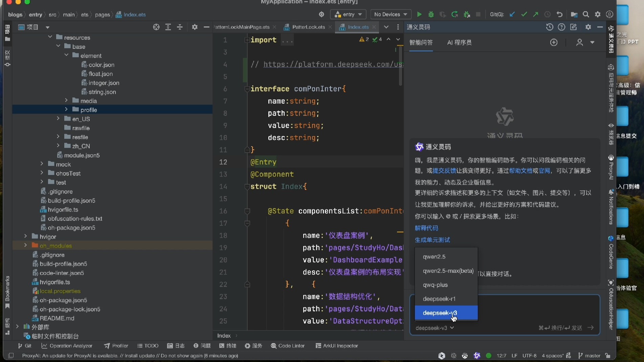Collapse all in project tree toolbar
This screenshot has width=644, height=362.
pyautogui.click(x=180, y=27)
